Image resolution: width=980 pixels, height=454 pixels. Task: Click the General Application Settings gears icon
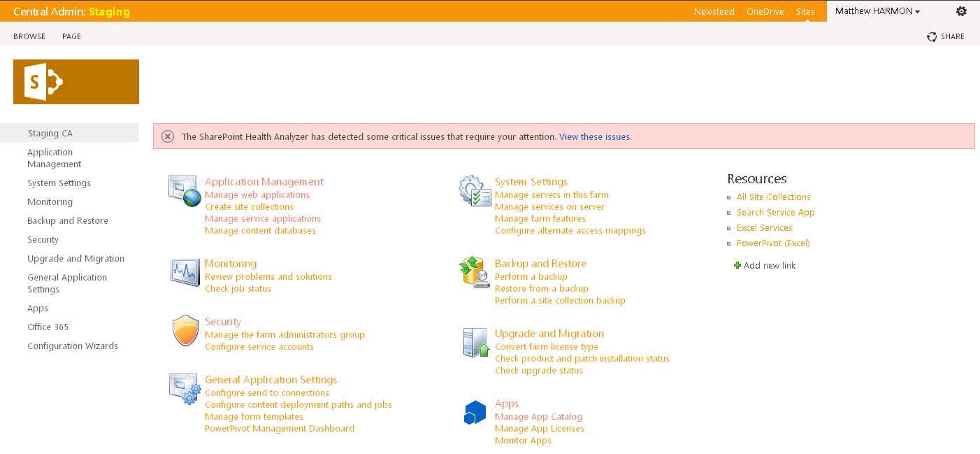click(185, 389)
